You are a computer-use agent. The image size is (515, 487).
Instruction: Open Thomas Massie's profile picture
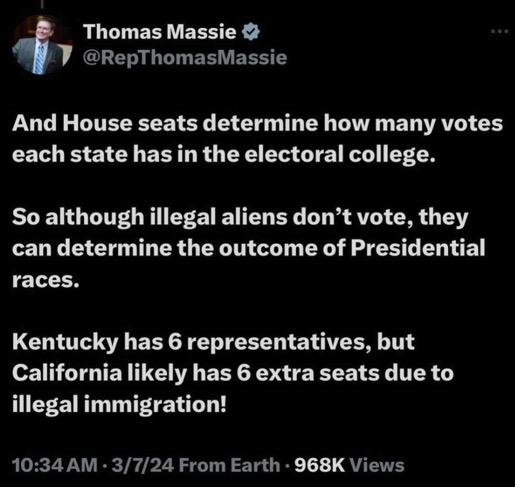point(43,44)
